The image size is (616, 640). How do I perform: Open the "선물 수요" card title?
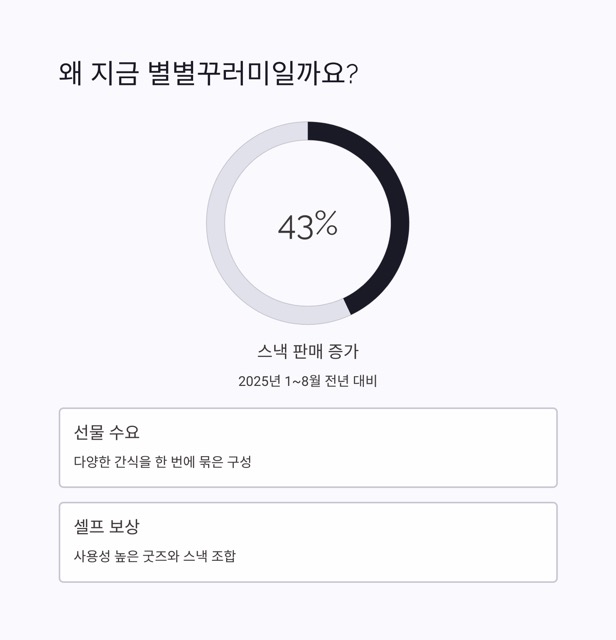click(x=106, y=432)
